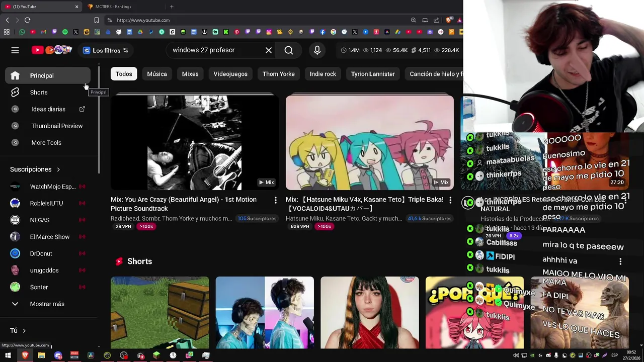Open the ¿POR QUÉ? Short thumbnail
This screenshot has height=362, width=644.
tap(474, 312)
